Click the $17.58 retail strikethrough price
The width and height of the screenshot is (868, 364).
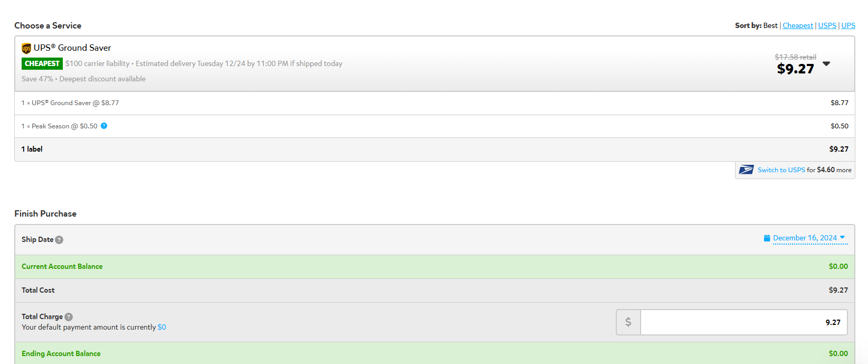[795, 57]
